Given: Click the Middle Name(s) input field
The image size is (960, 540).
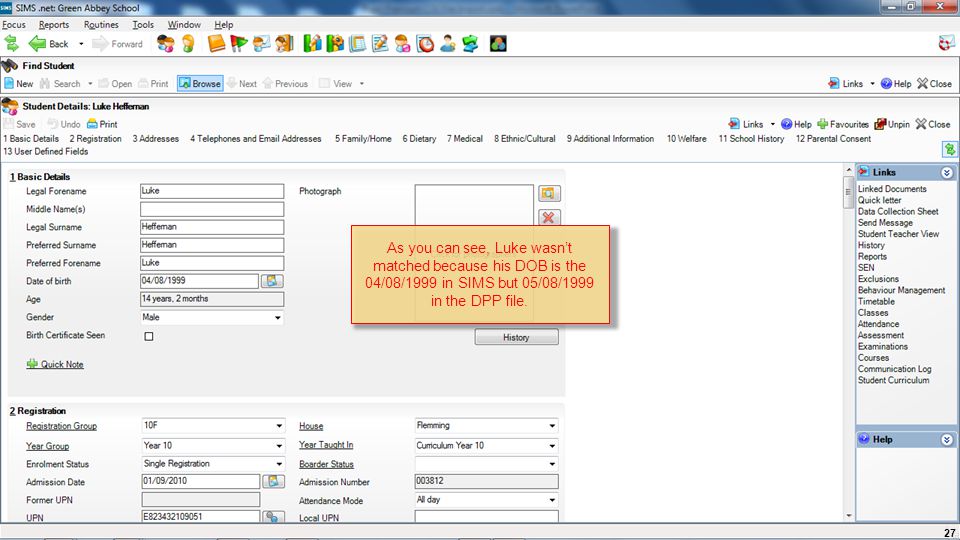Looking at the screenshot, I should 212,209.
